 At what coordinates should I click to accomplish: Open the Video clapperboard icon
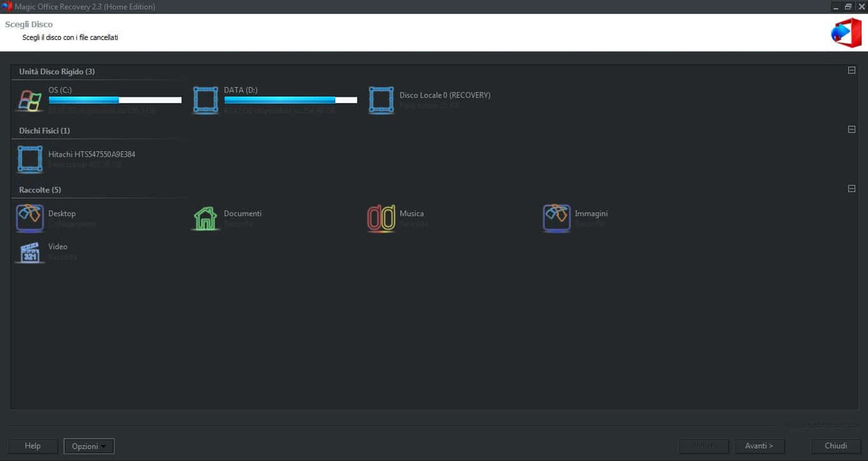pyautogui.click(x=30, y=252)
